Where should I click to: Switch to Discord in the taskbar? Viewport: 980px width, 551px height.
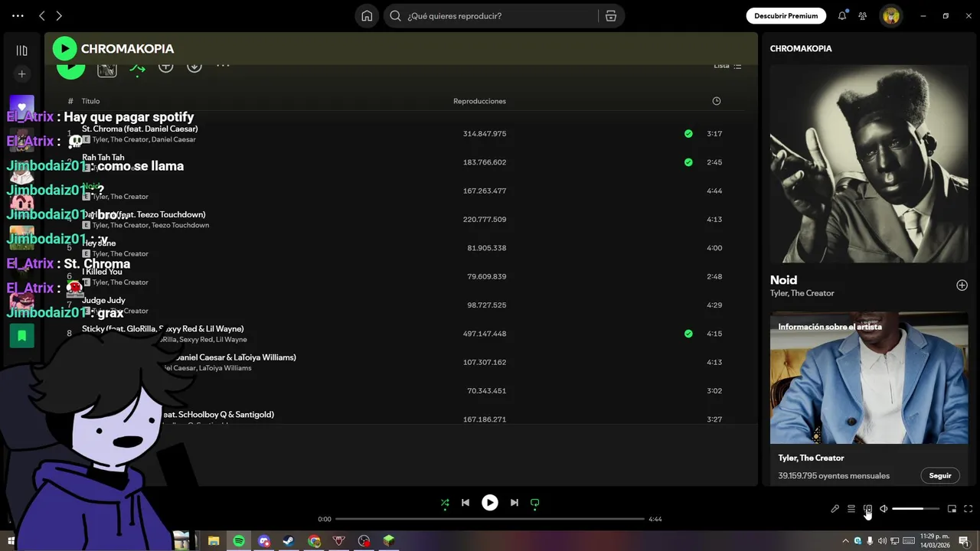(x=264, y=541)
